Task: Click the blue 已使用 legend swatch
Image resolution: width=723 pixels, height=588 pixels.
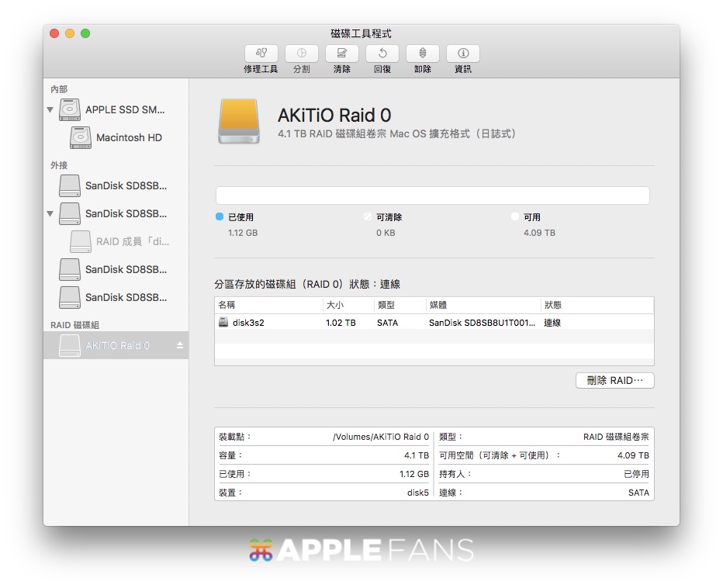Action: pyautogui.click(x=220, y=216)
